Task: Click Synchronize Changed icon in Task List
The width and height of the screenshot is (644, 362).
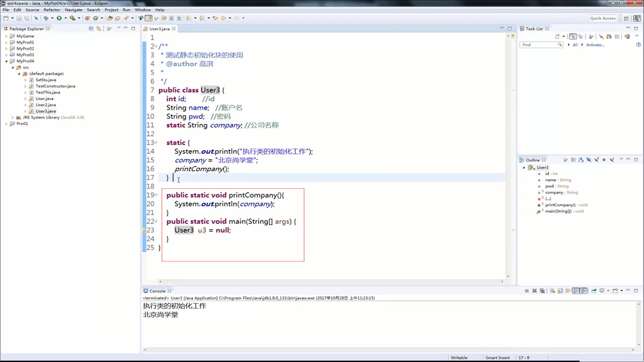Action: point(627,36)
